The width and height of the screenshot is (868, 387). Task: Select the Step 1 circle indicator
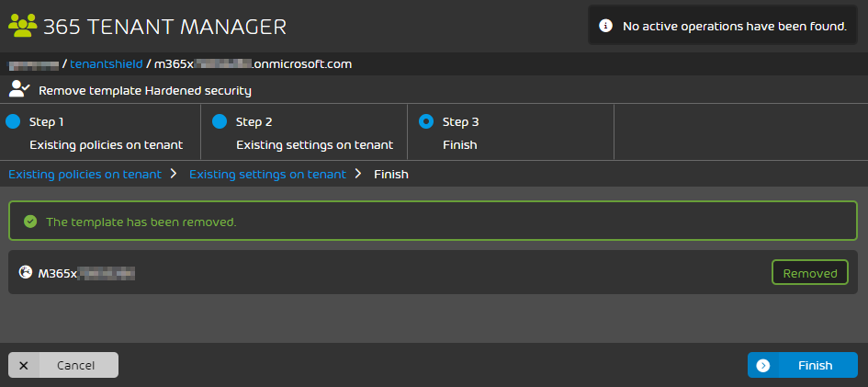point(13,122)
